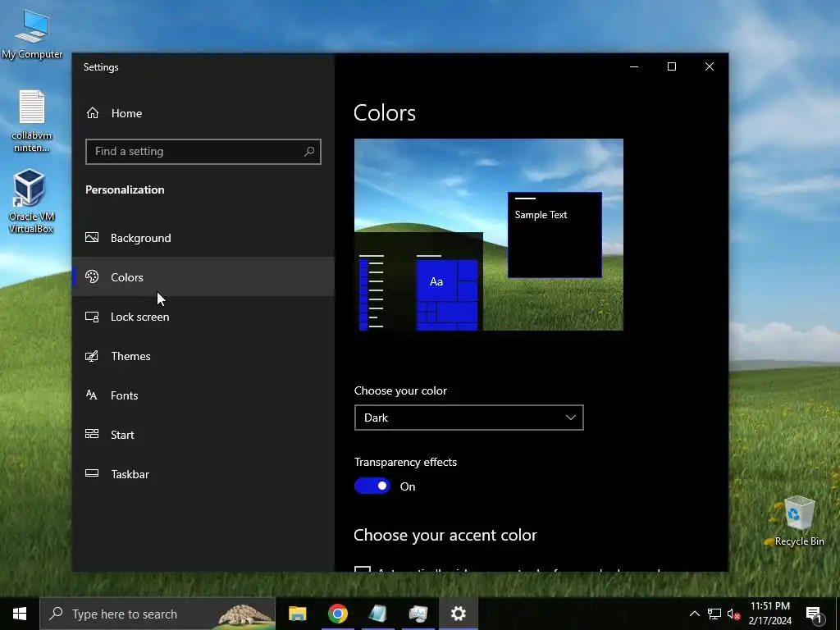Select the Themes brush icon
840x630 pixels.
coord(92,356)
